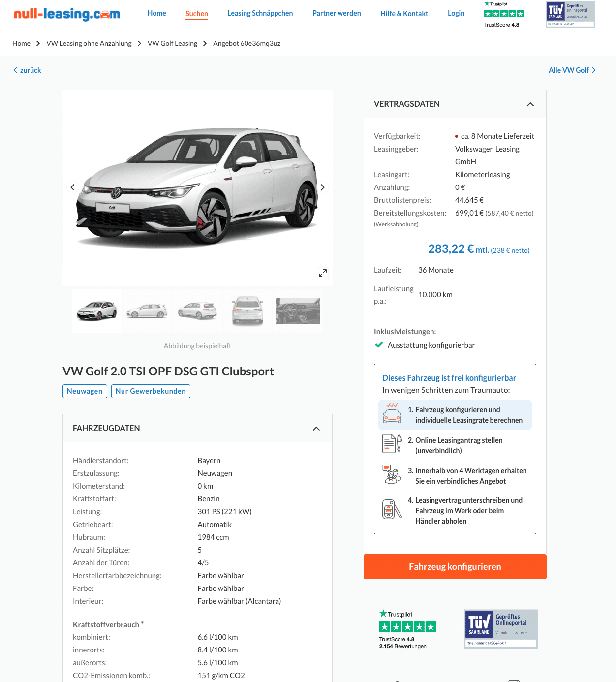Click the 10.000 km Laufleistung value

[435, 295]
